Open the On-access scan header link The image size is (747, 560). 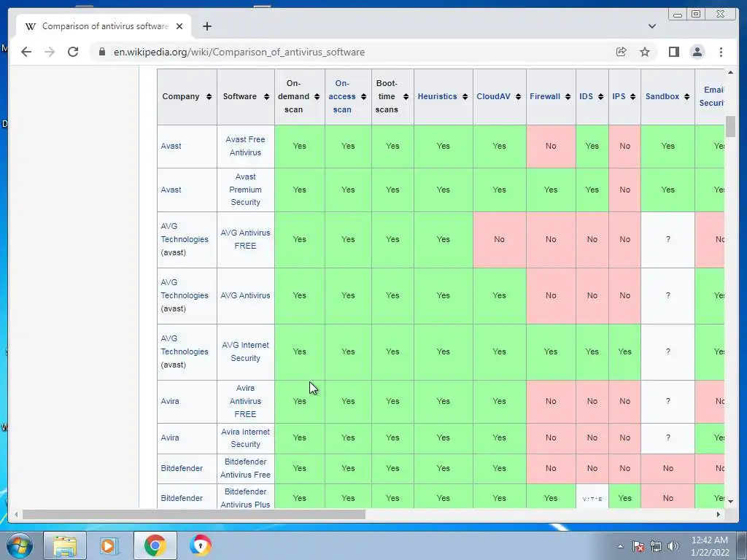tap(341, 96)
